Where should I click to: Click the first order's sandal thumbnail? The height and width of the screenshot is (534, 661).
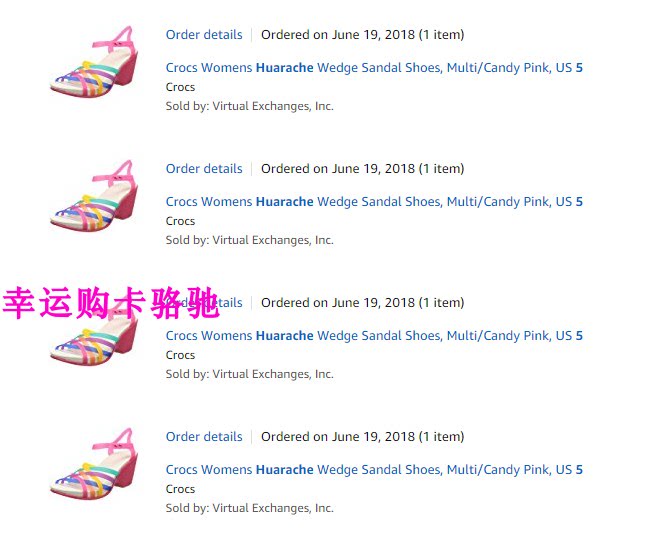[94, 63]
